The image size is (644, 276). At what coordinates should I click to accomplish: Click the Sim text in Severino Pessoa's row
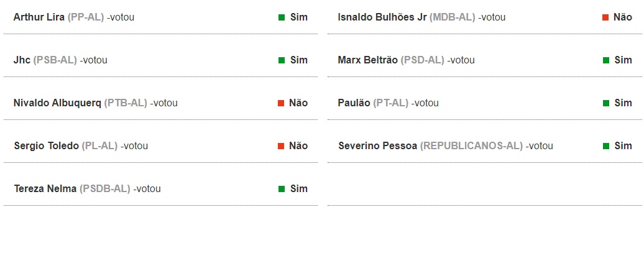[623, 146]
